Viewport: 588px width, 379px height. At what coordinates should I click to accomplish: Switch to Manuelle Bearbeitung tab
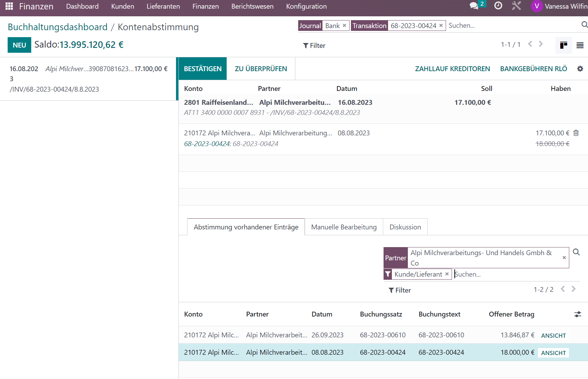pos(344,227)
